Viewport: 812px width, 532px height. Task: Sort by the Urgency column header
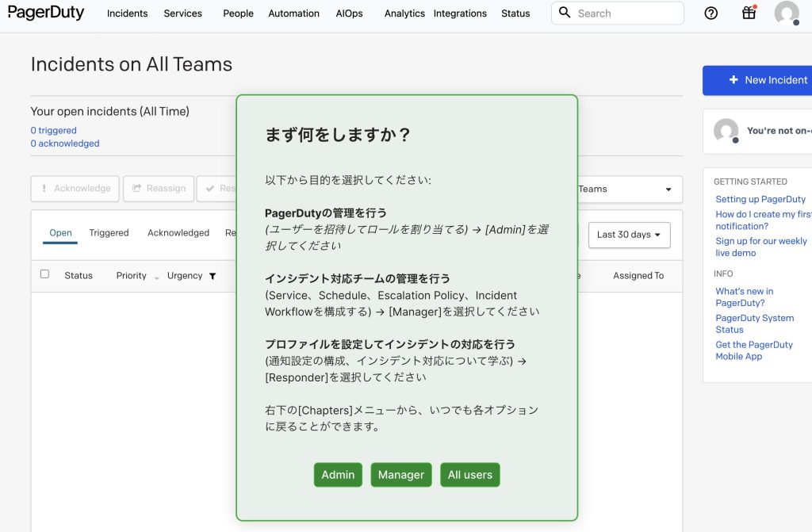(x=185, y=276)
